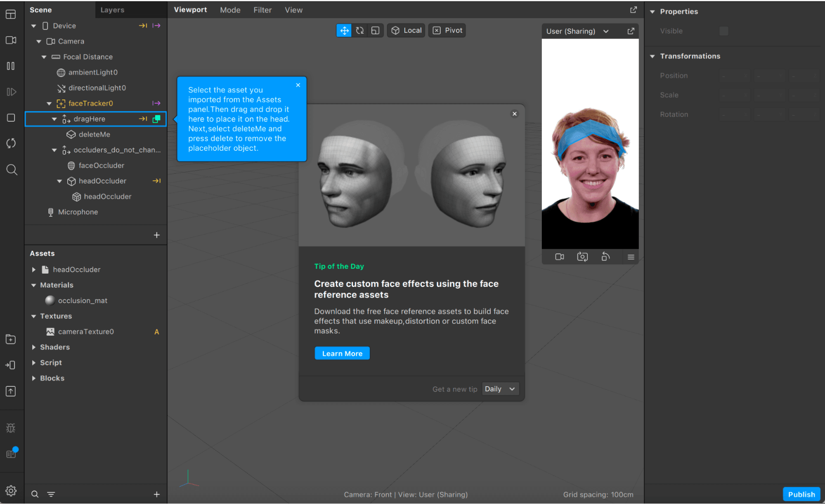
Task: Click the Rotate tool icon
Action: click(359, 30)
